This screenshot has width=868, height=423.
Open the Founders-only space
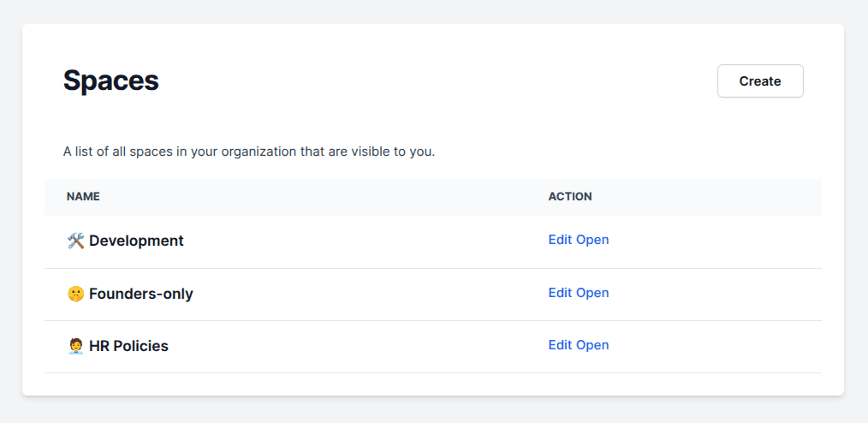[x=592, y=293]
